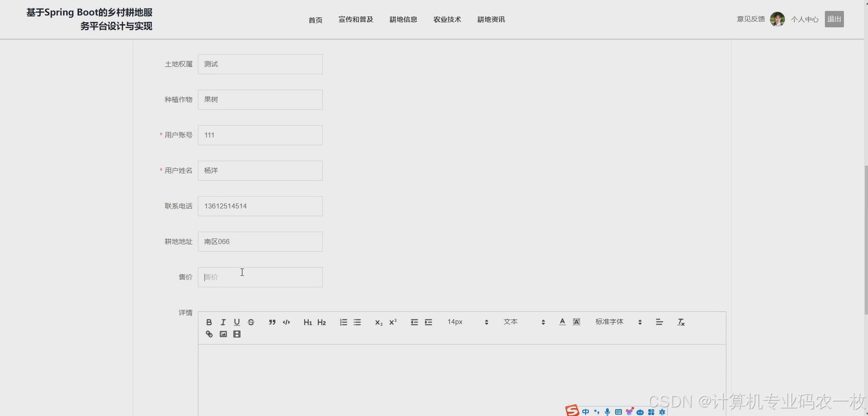868x416 pixels.
Task: Open the 文本 heading style dropdown
Action: tap(524, 322)
